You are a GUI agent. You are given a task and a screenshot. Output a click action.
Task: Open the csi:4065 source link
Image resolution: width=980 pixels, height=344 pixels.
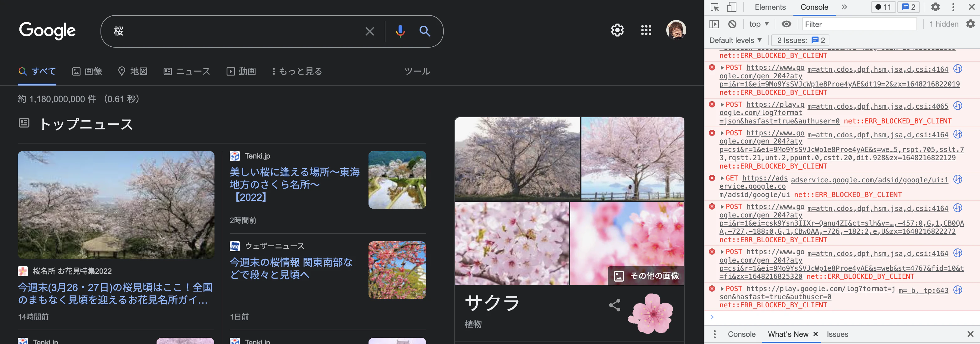[878, 106]
